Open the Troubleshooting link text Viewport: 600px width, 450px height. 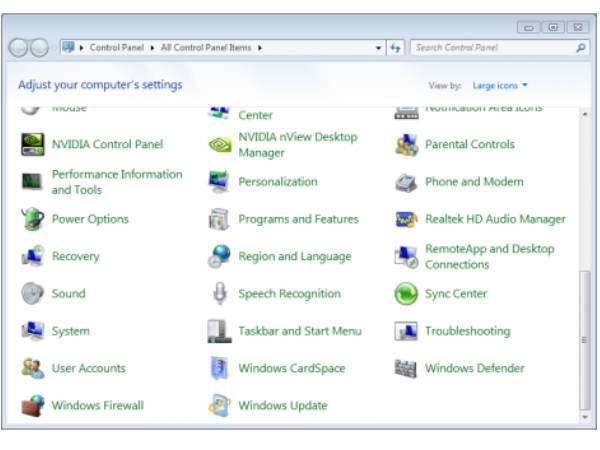click(468, 331)
